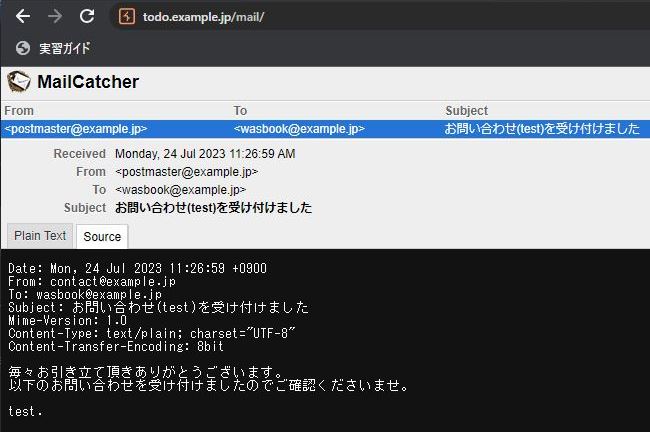Click the body line 毎々お引き立て頂き
The image size is (650, 432).
(146, 372)
